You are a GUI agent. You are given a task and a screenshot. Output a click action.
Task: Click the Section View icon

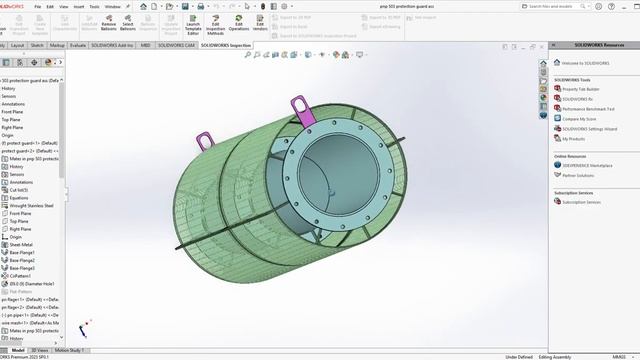[x=276, y=55]
